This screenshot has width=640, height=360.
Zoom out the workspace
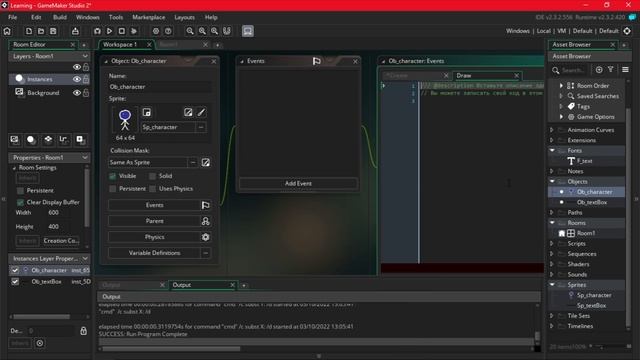point(190,31)
